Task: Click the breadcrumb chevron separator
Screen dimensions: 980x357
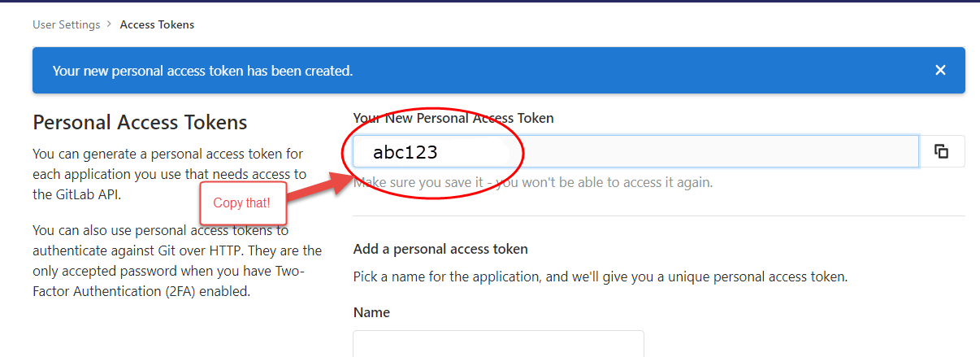Action: (x=109, y=24)
